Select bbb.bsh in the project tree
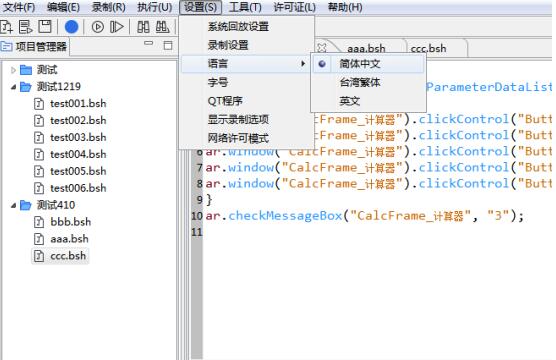The height and width of the screenshot is (360, 556). (x=71, y=222)
